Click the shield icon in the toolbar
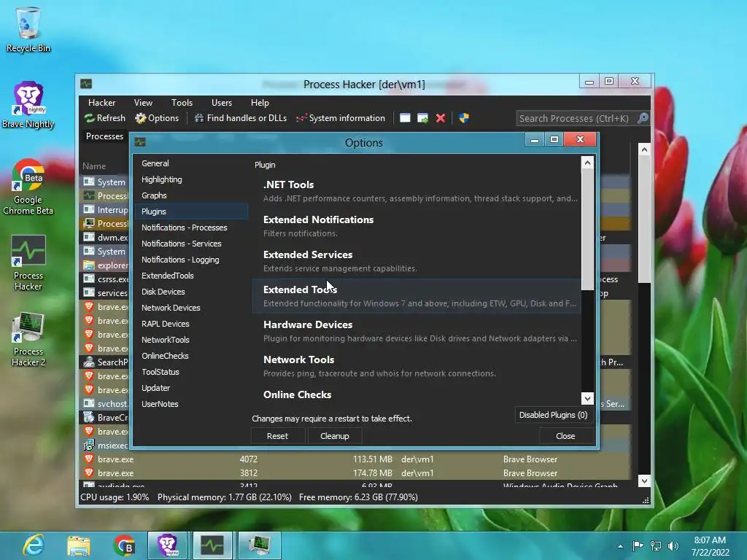Image resolution: width=747 pixels, height=560 pixels. click(464, 118)
